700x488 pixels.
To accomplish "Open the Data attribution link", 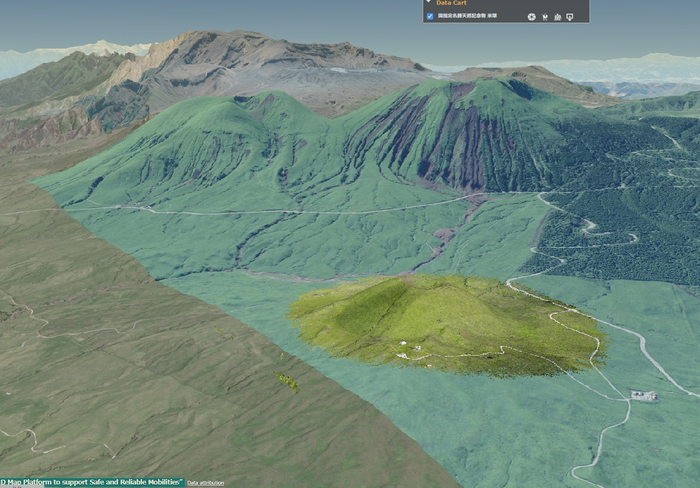I will [x=206, y=483].
